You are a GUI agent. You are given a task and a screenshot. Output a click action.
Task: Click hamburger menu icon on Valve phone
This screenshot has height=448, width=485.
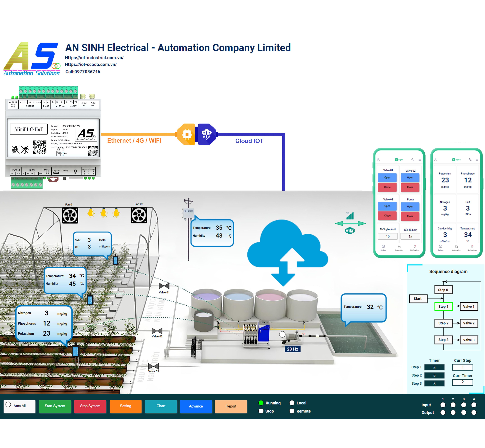(420, 160)
